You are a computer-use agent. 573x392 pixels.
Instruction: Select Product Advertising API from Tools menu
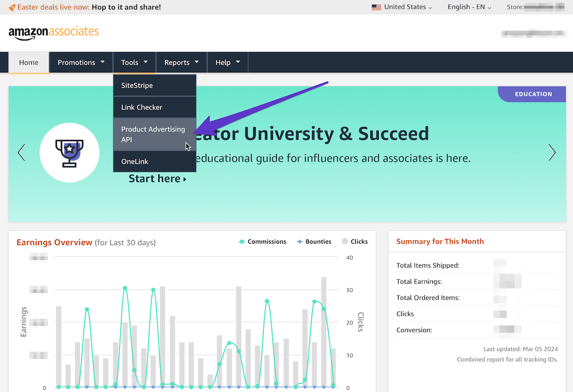pos(154,134)
